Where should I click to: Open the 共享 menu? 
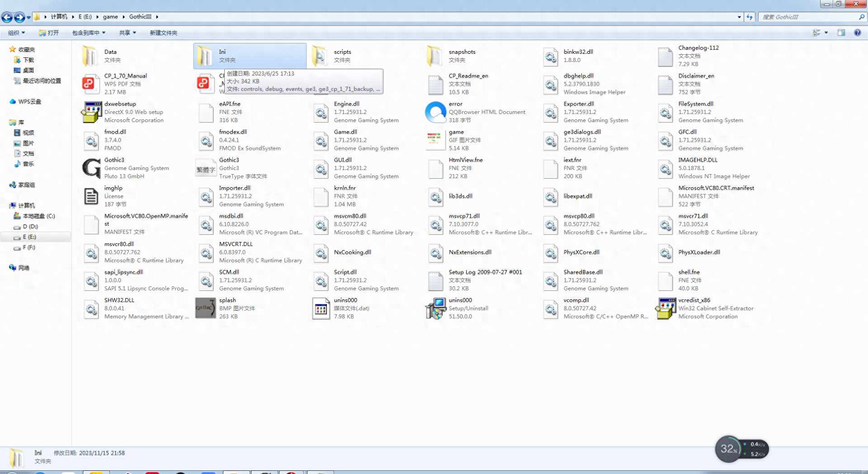127,33
